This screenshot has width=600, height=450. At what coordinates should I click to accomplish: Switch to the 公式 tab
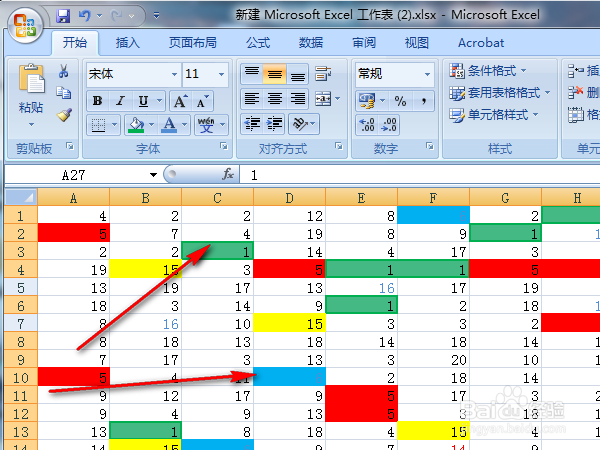(x=258, y=42)
